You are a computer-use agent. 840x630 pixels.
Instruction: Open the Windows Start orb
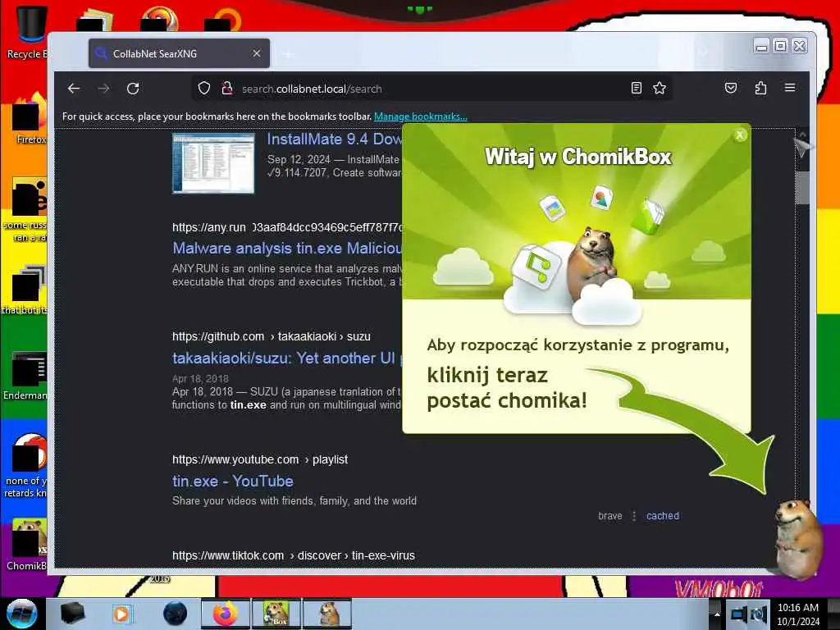click(x=22, y=614)
